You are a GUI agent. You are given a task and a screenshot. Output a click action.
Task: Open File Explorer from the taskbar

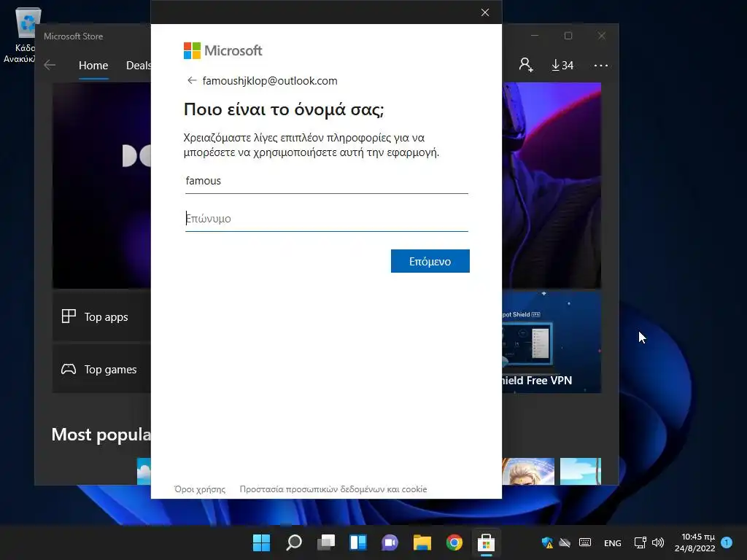(422, 542)
